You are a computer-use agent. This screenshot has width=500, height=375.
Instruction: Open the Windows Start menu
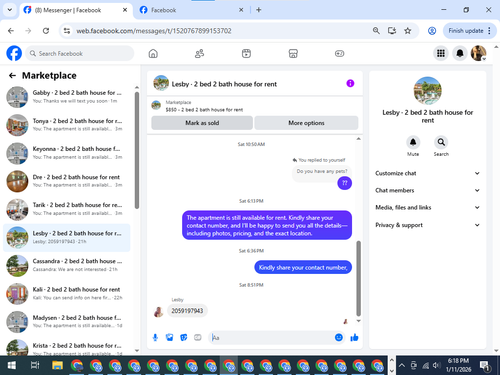pos(12,365)
